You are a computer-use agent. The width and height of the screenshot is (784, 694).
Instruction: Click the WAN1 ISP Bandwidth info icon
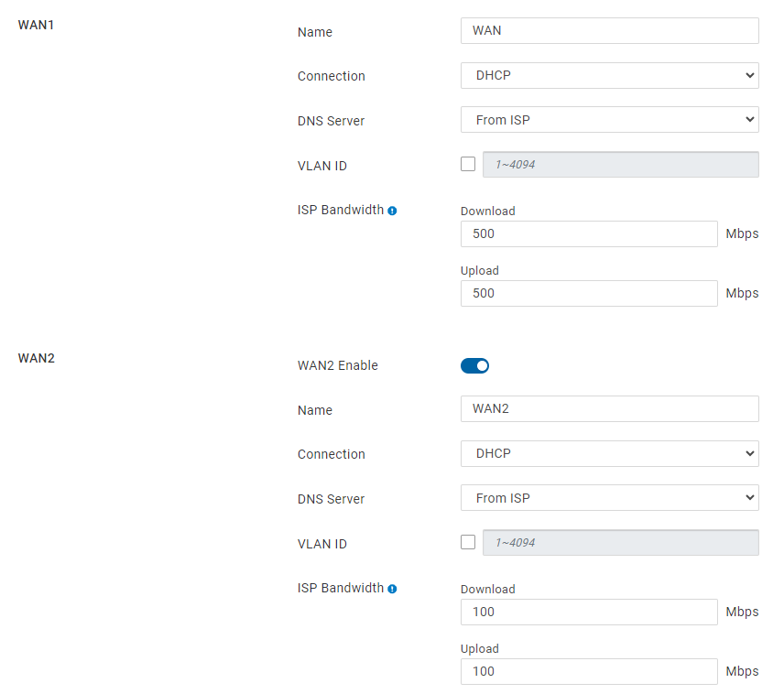(392, 211)
